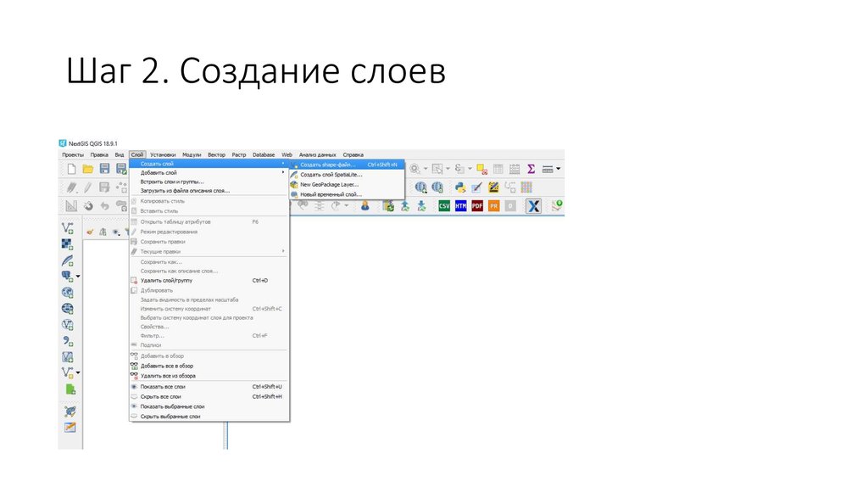Click the Add vector layer icon in left sidebar
The image size is (868, 487).
[68, 227]
